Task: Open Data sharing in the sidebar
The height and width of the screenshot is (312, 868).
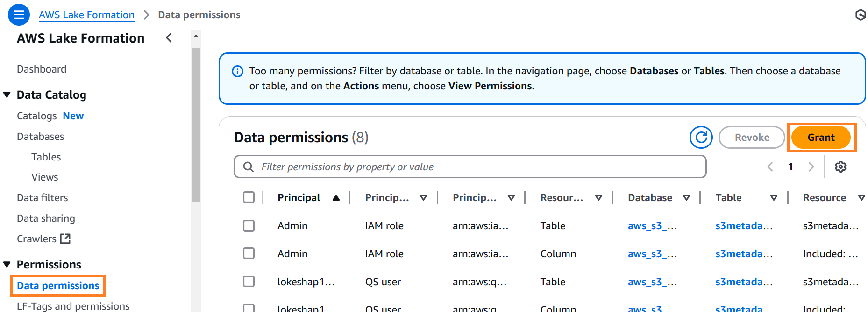Action: pyautogui.click(x=46, y=218)
